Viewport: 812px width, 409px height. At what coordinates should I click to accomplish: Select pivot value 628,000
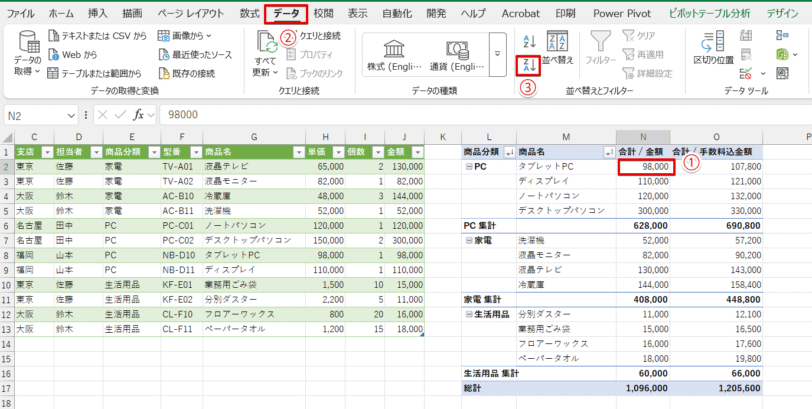click(643, 226)
